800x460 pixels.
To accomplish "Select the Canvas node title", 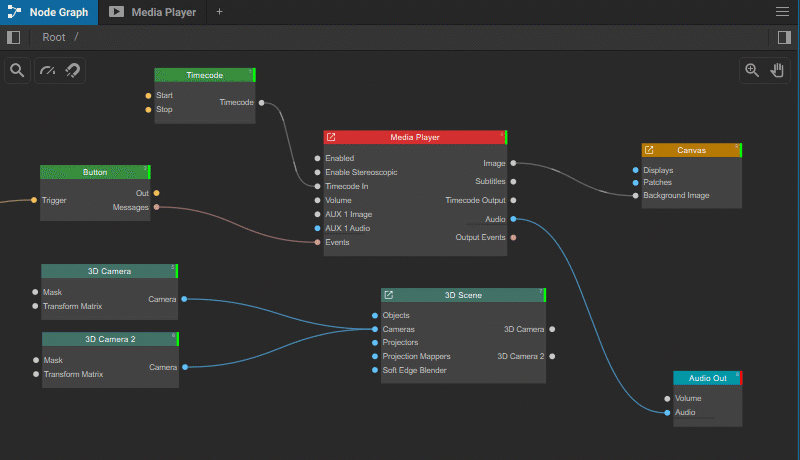I will point(691,150).
